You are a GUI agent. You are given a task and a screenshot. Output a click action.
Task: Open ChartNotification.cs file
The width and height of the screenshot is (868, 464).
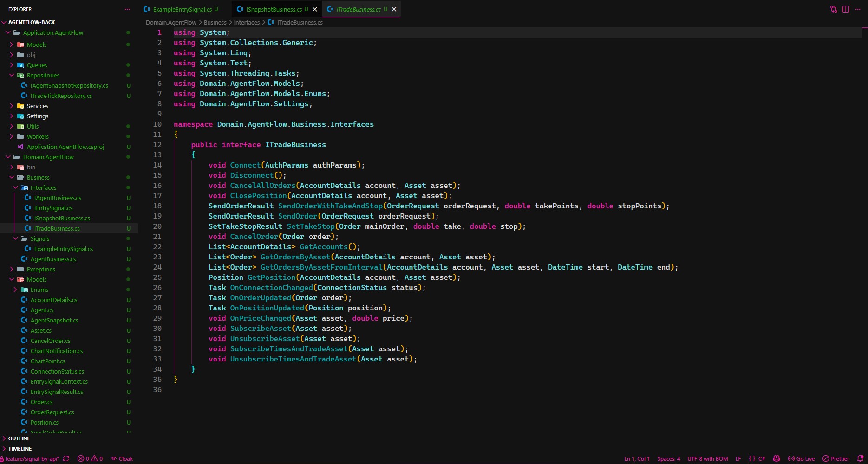pos(69,351)
